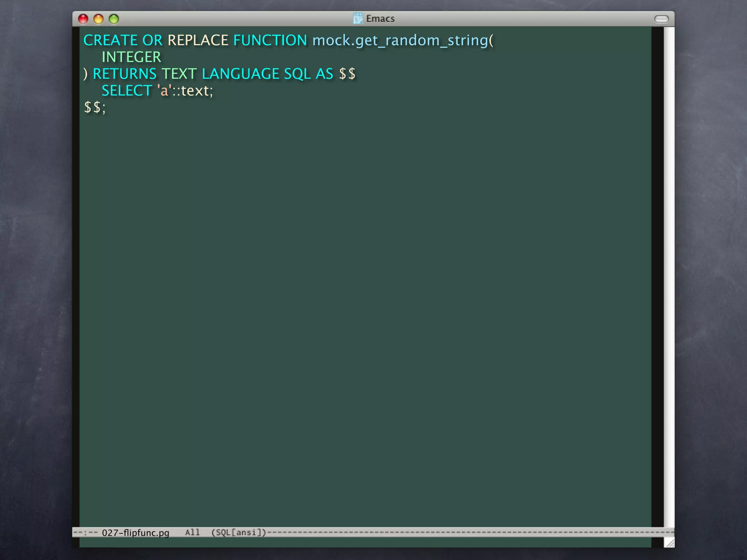Image resolution: width=747 pixels, height=560 pixels.
Task: Click the vertical scrollbar on right side
Action: [669, 277]
